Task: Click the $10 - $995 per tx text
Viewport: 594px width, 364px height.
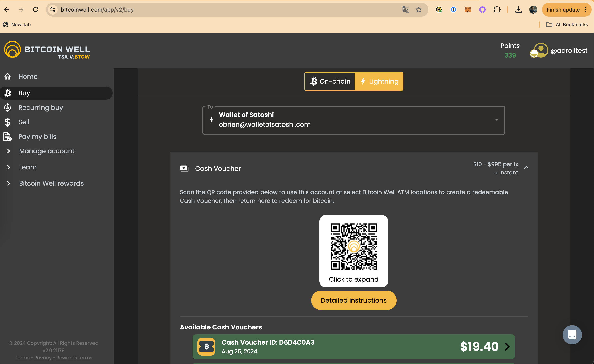Action: (495, 164)
